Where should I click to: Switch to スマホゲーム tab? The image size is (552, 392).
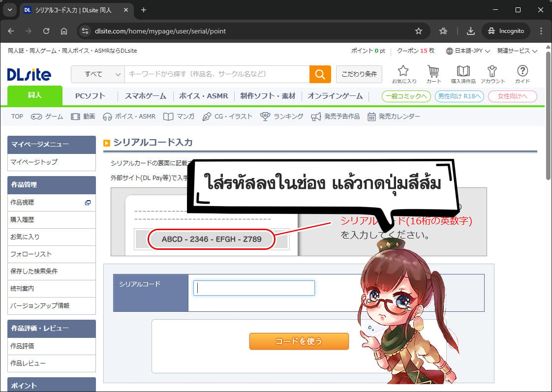click(146, 96)
